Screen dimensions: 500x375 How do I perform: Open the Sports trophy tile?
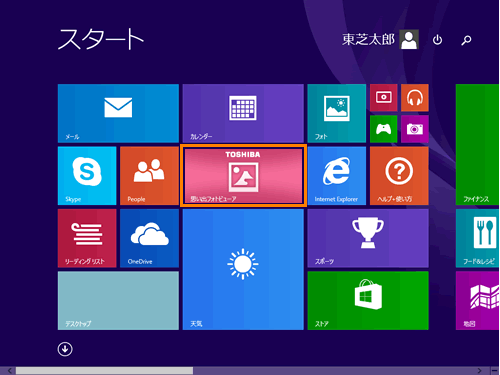pyautogui.click(x=368, y=238)
